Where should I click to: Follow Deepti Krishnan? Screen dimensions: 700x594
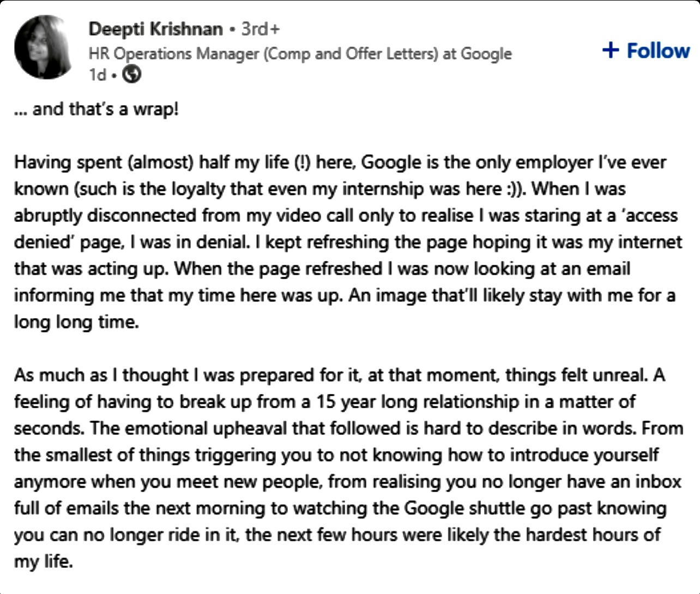coord(646,51)
